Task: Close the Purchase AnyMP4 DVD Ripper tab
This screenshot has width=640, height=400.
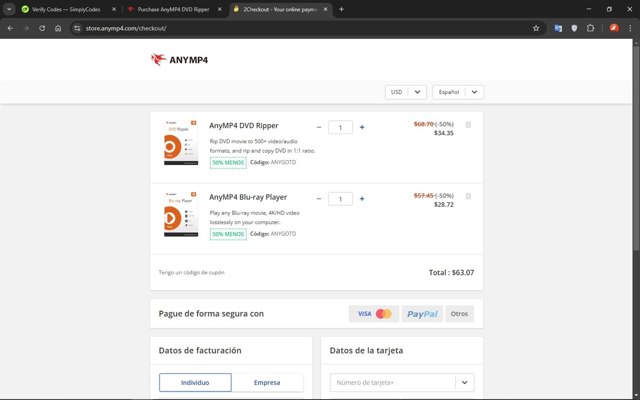Action: tap(220, 9)
